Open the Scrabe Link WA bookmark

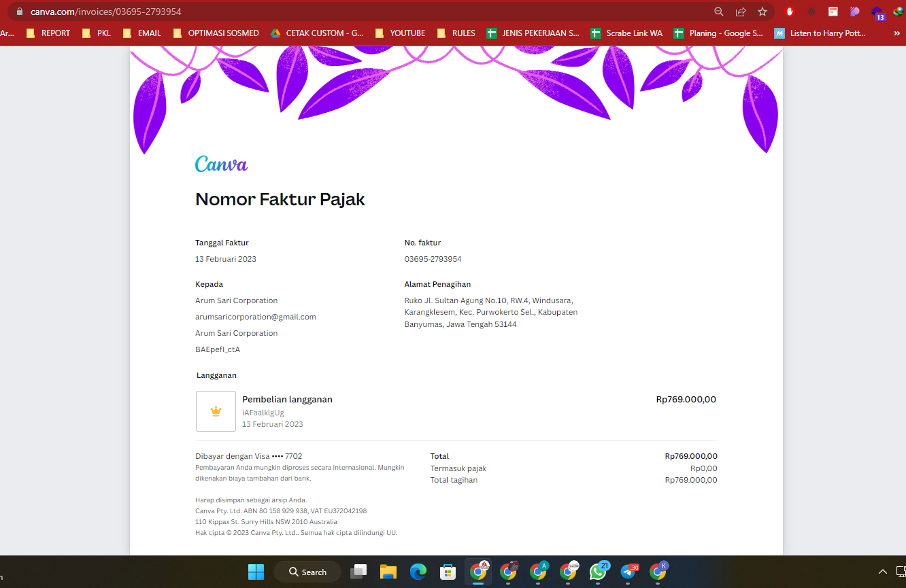(626, 33)
